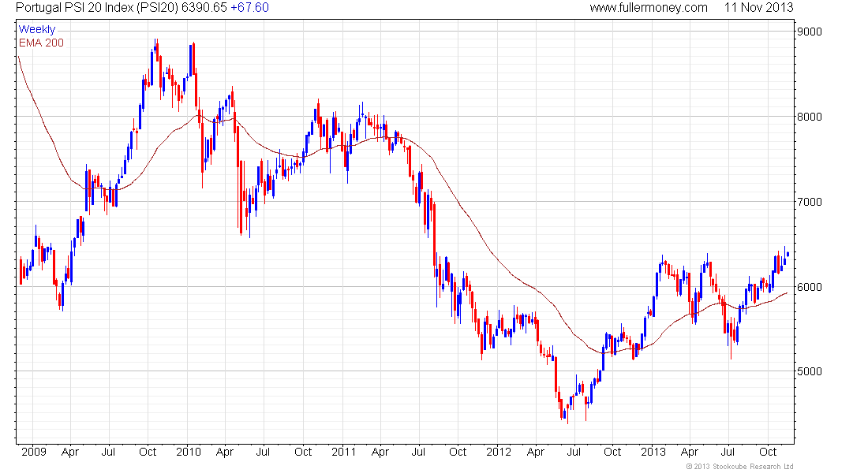868x473 pixels.
Task: Click the 2012 year axis label
Action: pos(498,452)
